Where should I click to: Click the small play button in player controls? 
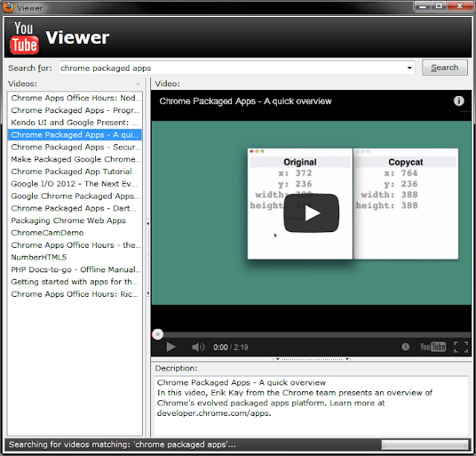(171, 347)
